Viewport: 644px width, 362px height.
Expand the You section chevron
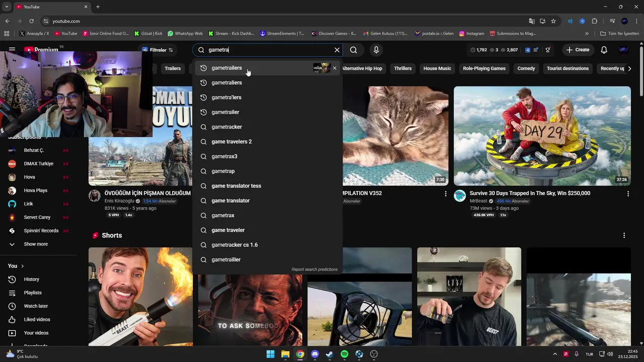click(23, 266)
